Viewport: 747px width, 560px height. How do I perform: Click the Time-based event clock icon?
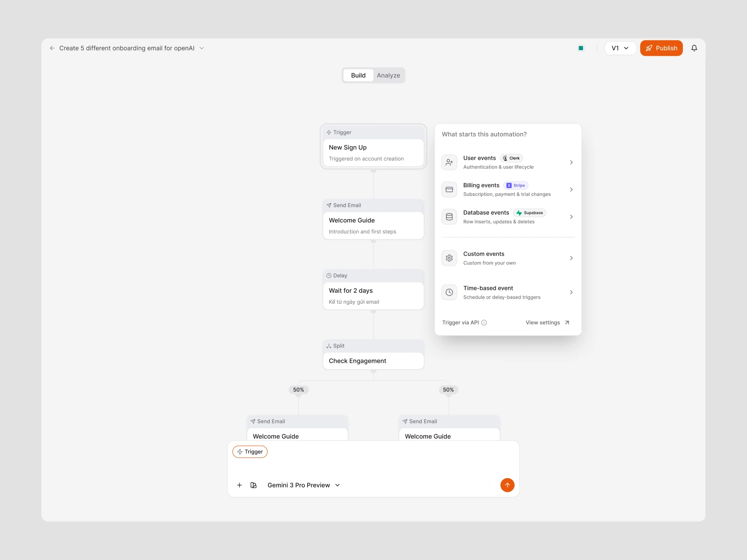(x=449, y=293)
